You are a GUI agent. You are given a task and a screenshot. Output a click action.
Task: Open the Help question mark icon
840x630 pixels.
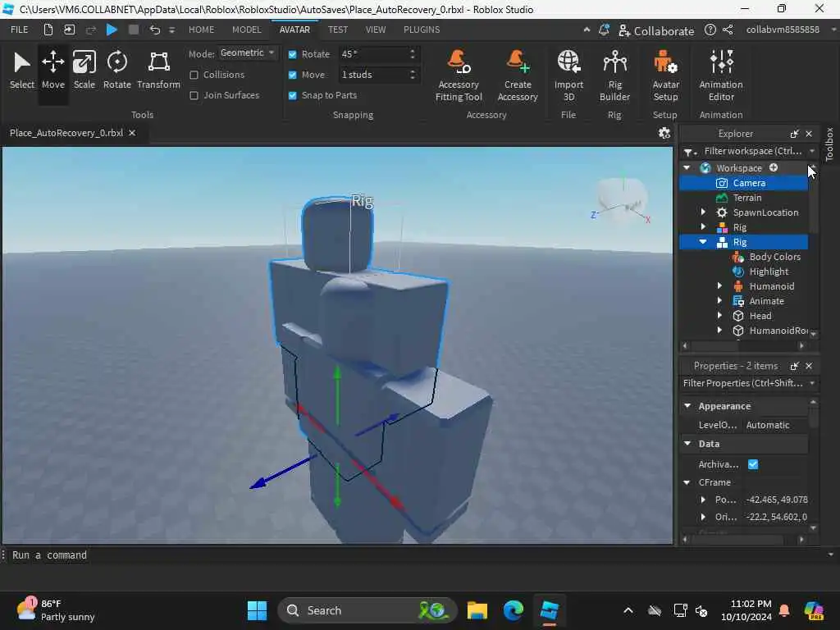click(x=710, y=30)
